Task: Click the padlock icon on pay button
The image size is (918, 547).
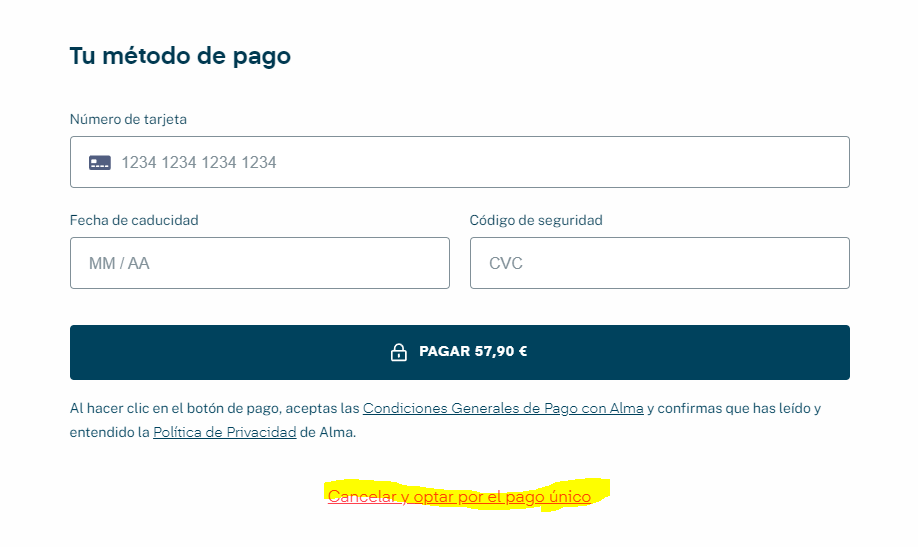Action: 399,352
